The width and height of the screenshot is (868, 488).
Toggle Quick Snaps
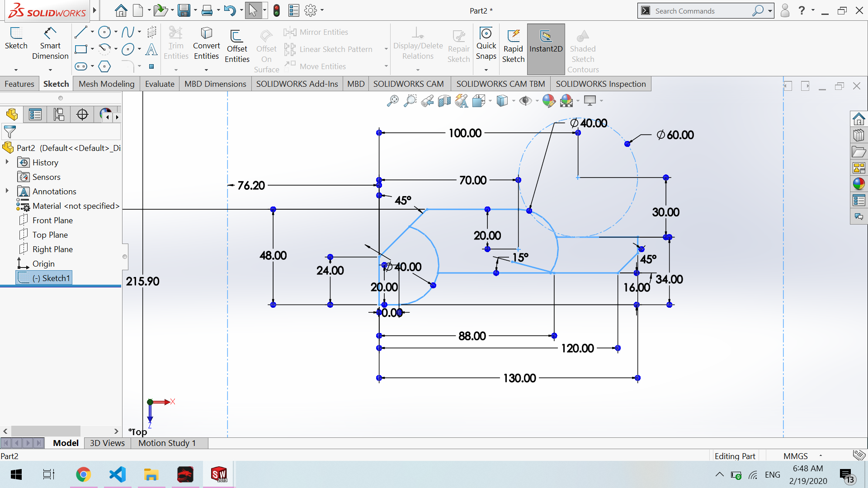point(486,44)
